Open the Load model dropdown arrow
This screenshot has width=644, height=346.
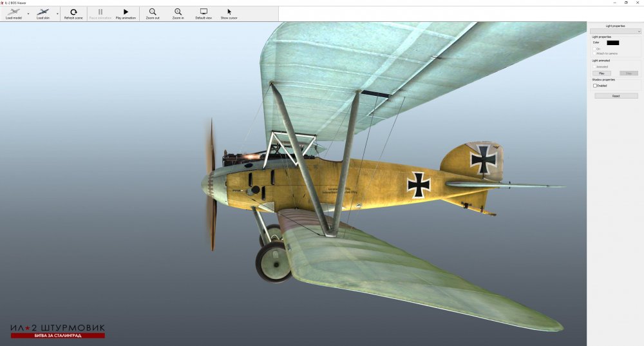[x=28, y=14]
